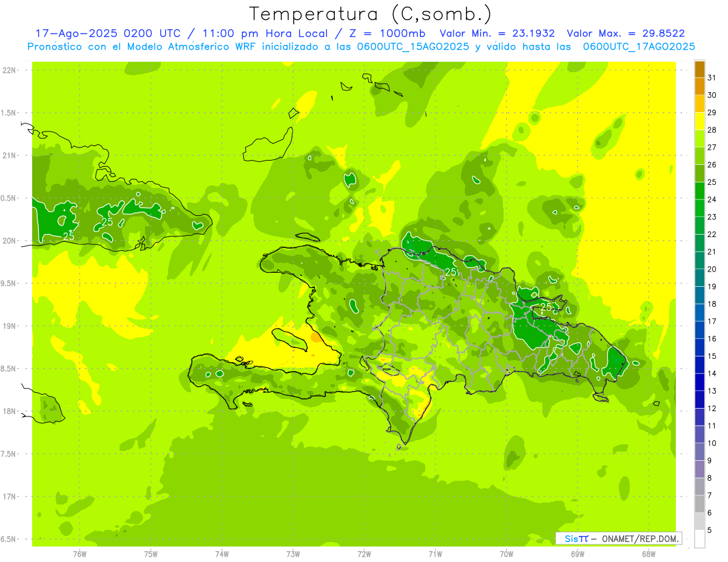Click the "20N" latitude axis label
Image resolution: width=728 pixels, height=562 pixels.
coord(9,241)
